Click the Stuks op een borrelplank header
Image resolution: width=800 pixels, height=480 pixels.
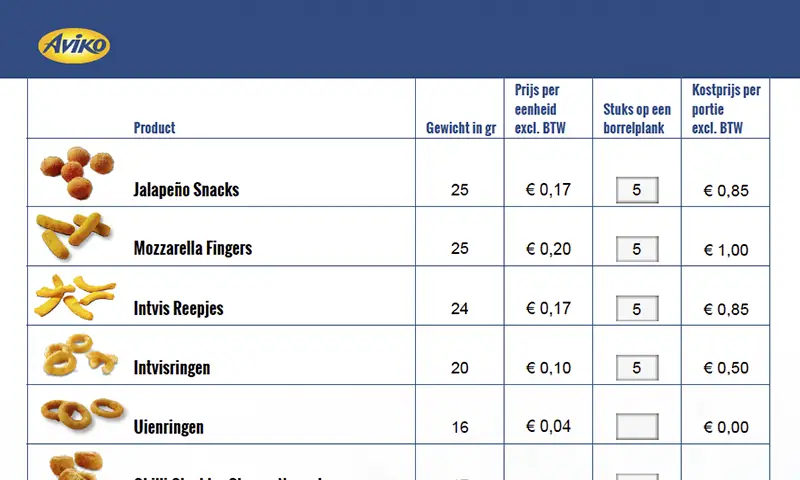click(637, 118)
